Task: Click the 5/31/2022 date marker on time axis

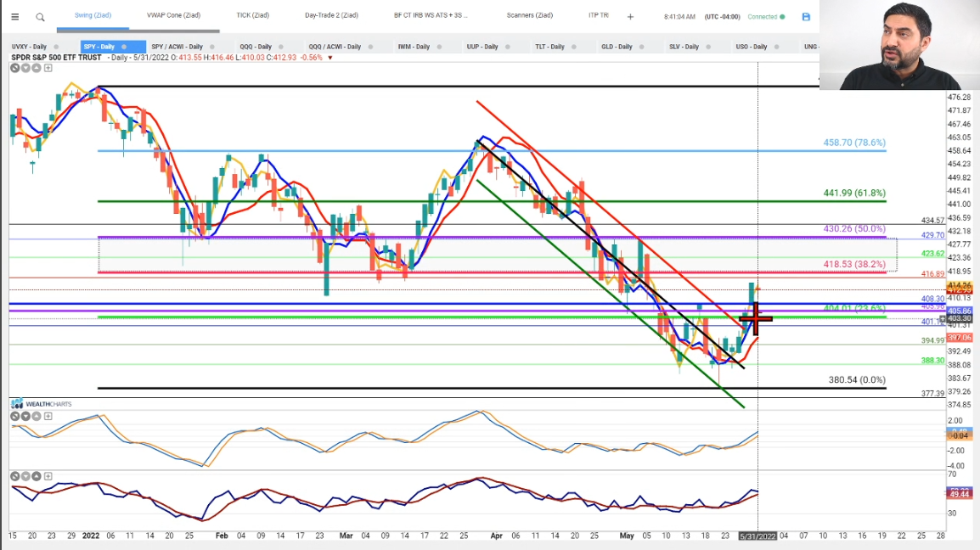Action: (758, 536)
